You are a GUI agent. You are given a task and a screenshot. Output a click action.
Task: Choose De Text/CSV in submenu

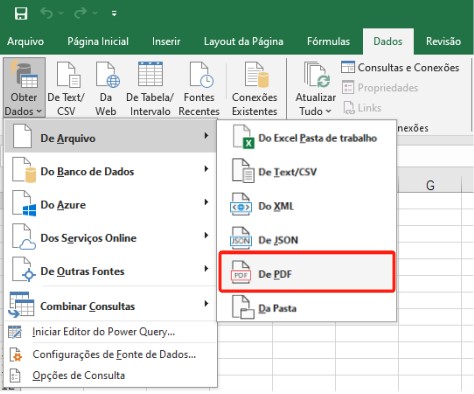pos(306,172)
